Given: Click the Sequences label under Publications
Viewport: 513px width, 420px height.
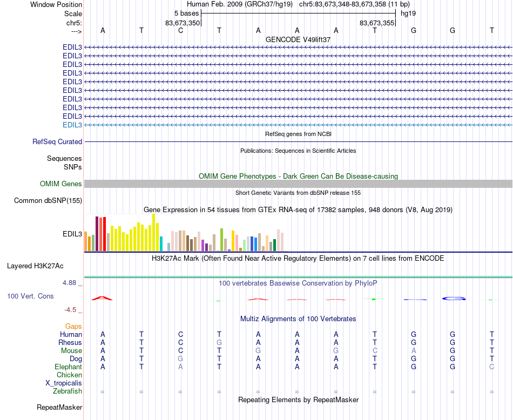Looking at the screenshot, I should pyautogui.click(x=64, y=159).
